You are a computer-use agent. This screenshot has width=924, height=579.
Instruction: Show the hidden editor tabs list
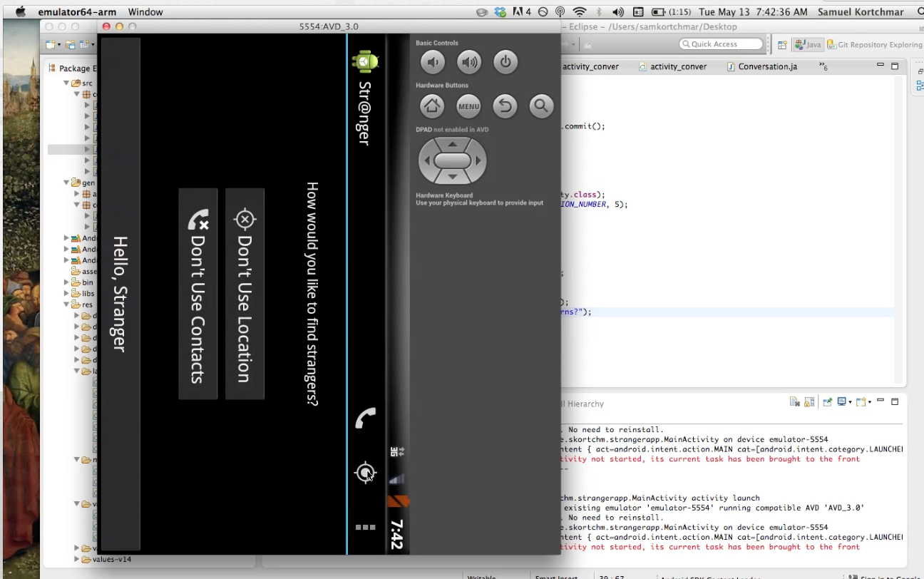point(823,66)
